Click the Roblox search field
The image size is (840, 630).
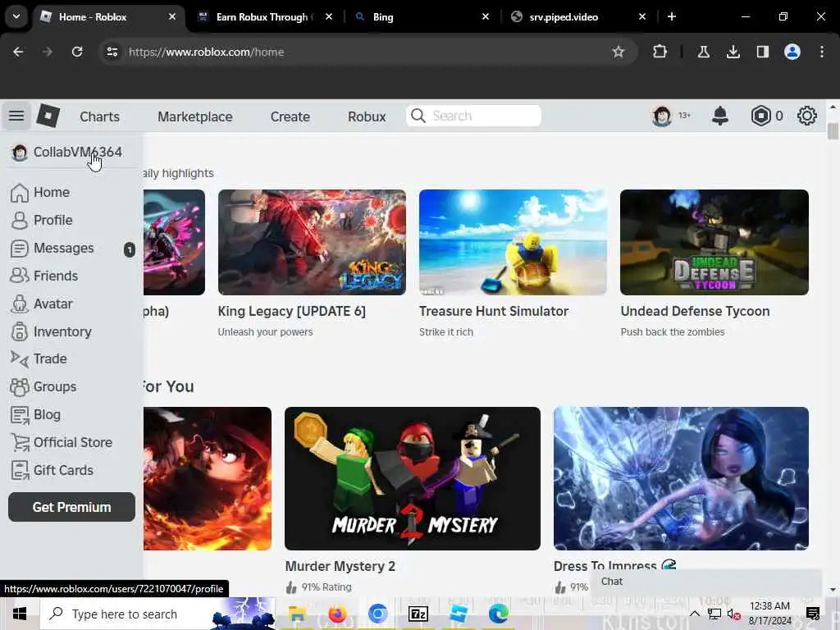(x=473, y=116)
